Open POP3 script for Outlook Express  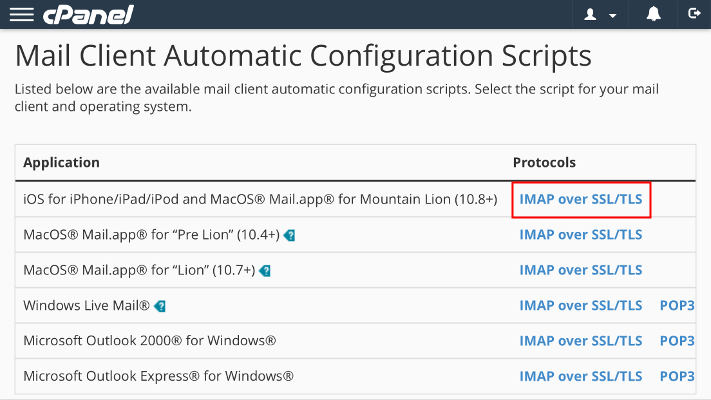point(677,376)
